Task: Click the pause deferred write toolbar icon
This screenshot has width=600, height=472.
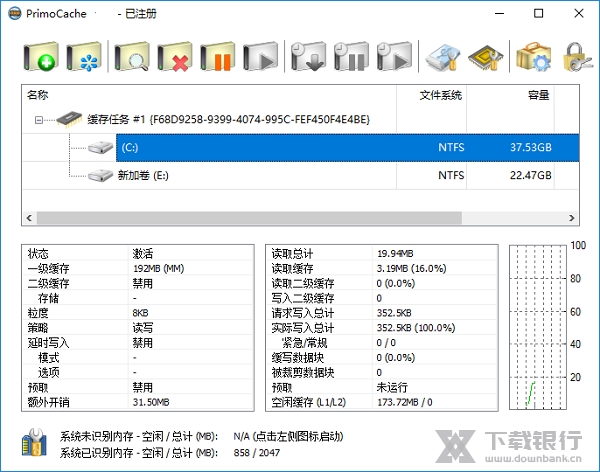Action: (x=350, y=56)
